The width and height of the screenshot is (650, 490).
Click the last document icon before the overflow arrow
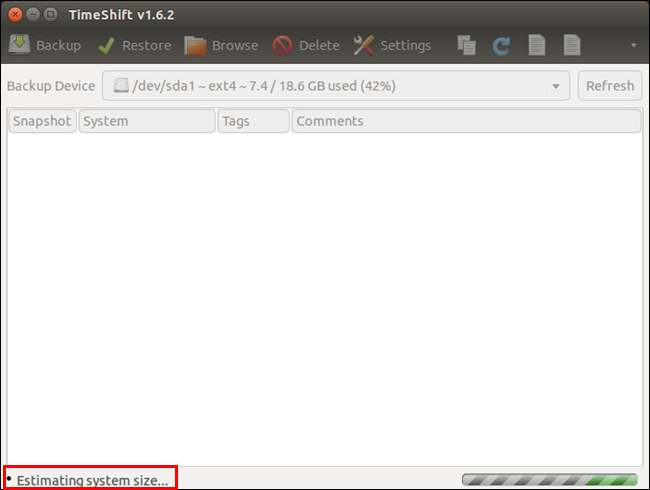click(572, 45)
